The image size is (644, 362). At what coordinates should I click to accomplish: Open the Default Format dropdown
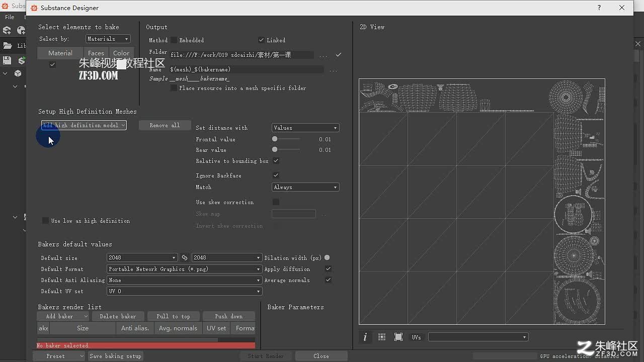pyautogui.click(x=184, y=269)
